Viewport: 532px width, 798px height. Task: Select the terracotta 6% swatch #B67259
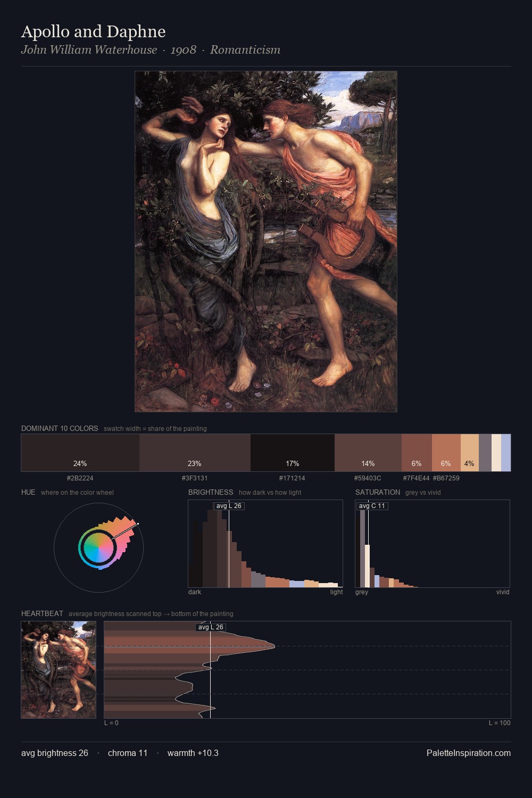[x=446, y=453]
